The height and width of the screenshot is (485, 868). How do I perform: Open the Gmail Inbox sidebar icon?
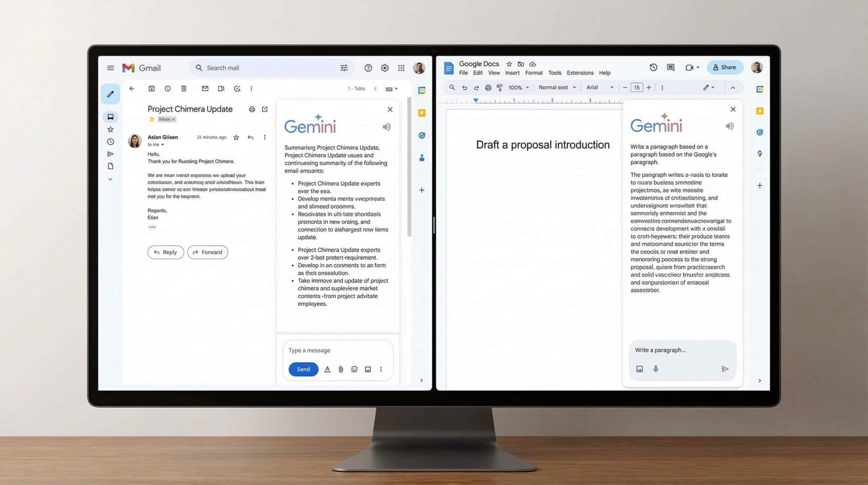coord(110,117)
